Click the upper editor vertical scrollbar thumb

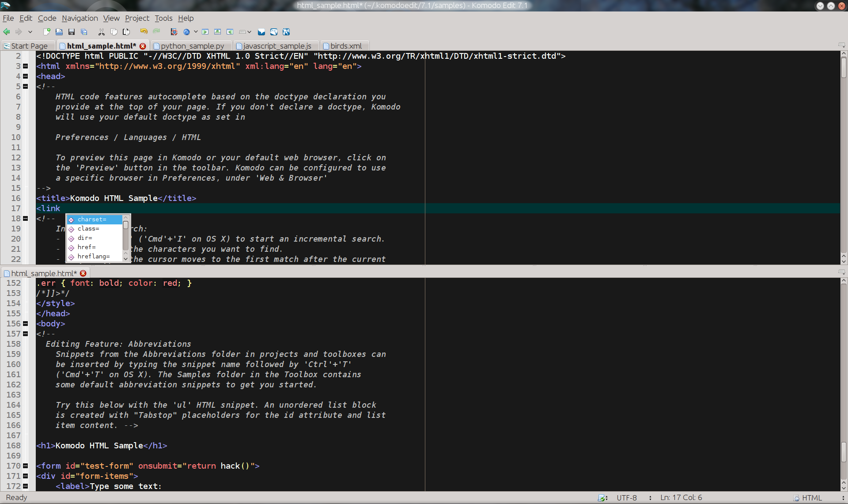[844, 67]
